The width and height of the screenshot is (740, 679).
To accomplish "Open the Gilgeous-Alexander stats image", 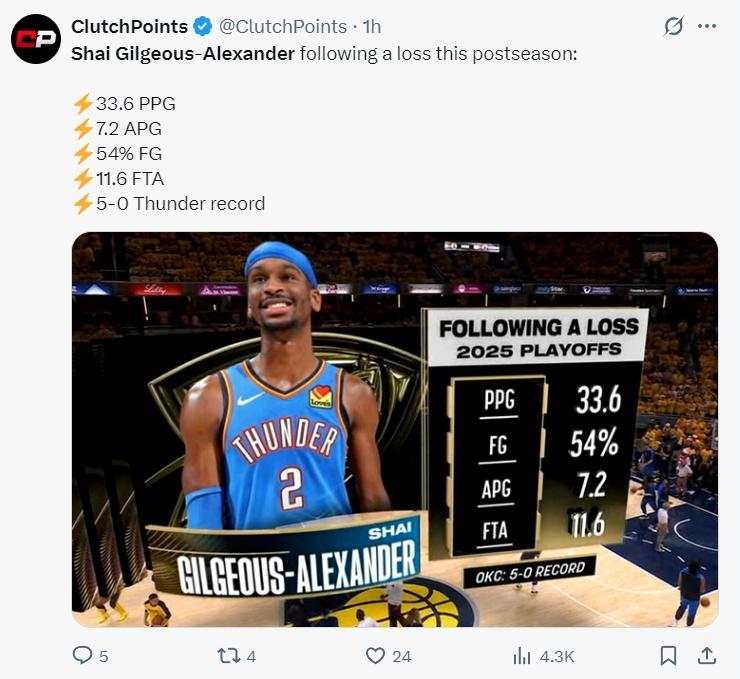I will tap(394, 429).
